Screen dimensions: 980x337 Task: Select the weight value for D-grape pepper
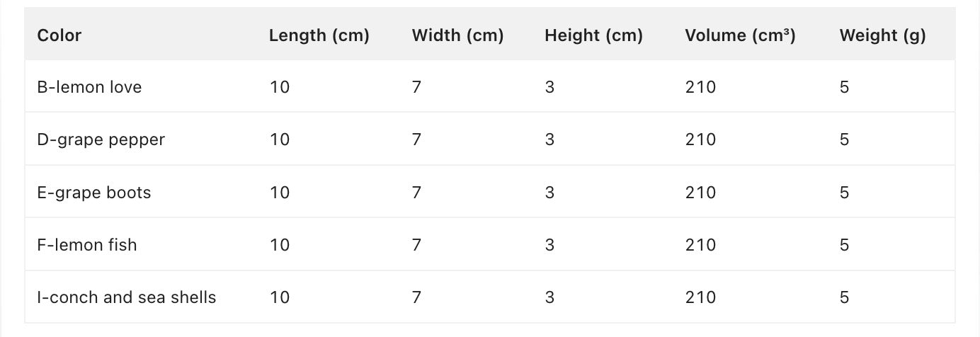pyautogui.click(x=844, y=139)
